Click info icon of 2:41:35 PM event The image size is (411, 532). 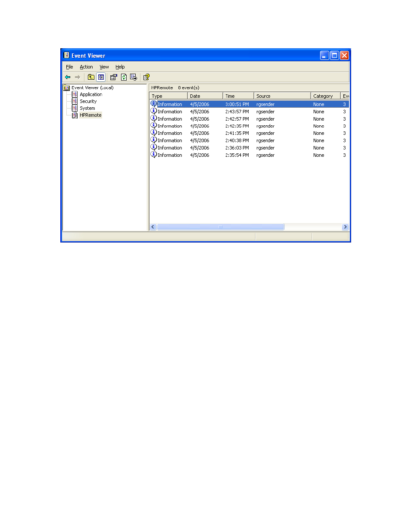tap(154, 133)
